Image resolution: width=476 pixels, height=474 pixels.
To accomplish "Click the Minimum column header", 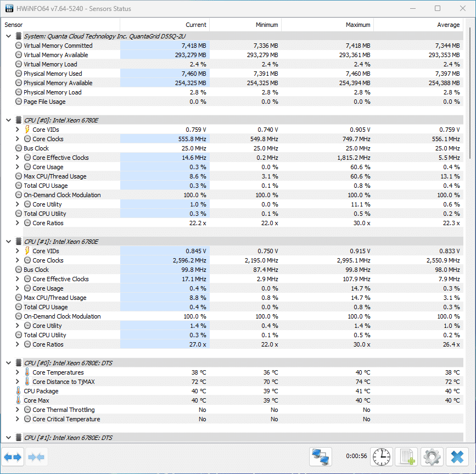I will 245,25.
